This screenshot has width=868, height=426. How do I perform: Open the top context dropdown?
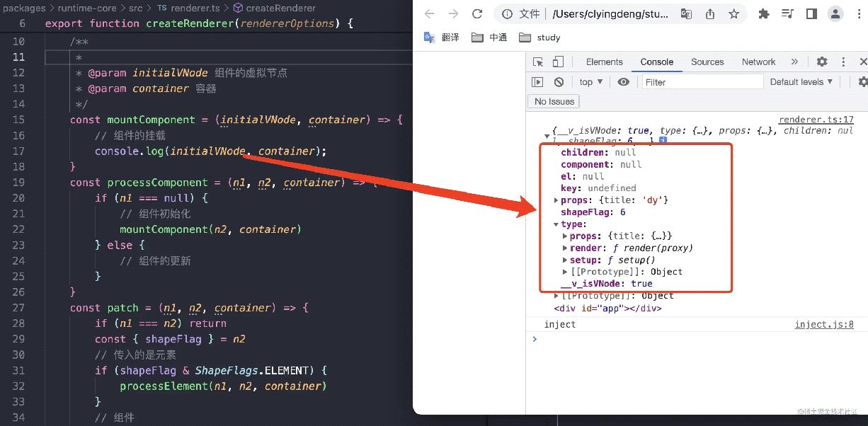click(x=591, y=82)
